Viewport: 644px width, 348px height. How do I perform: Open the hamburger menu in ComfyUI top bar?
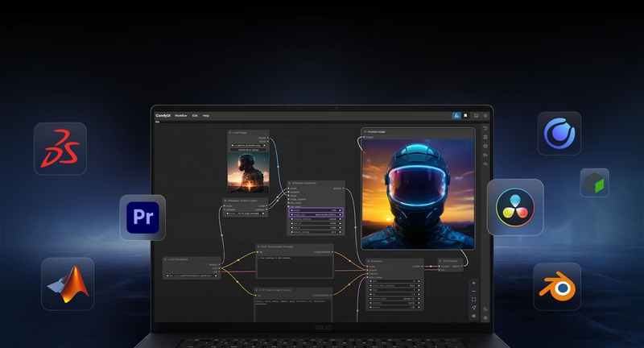point(485,115)
